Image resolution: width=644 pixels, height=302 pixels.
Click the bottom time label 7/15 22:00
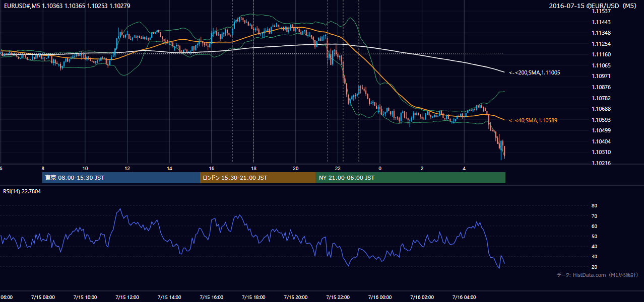338,297
